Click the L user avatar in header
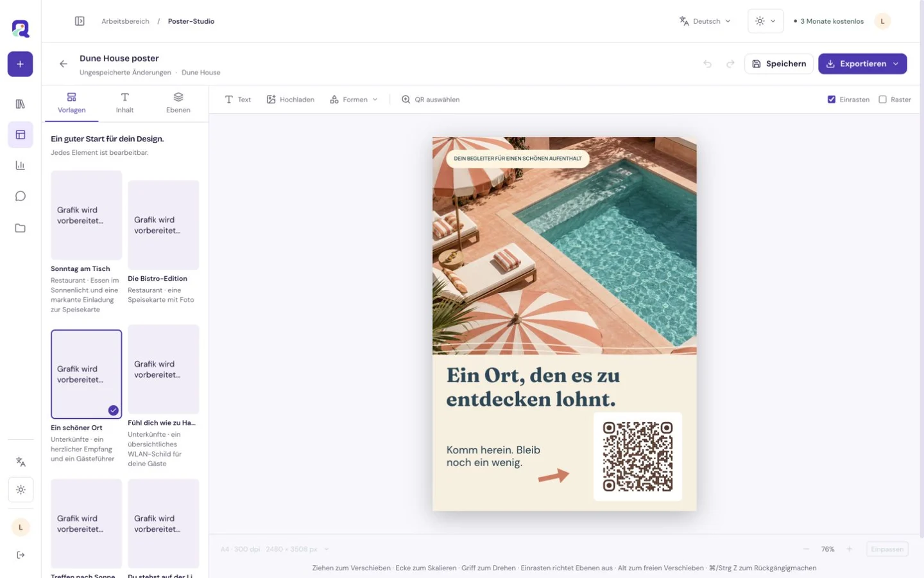This screenshot has height=578, width=924. (882, 21)
